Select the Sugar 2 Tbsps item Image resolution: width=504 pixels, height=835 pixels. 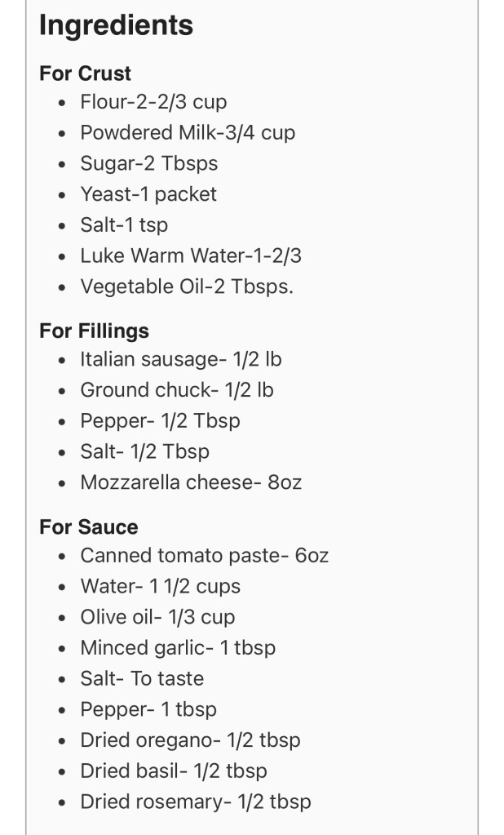(x=148, y=163)
